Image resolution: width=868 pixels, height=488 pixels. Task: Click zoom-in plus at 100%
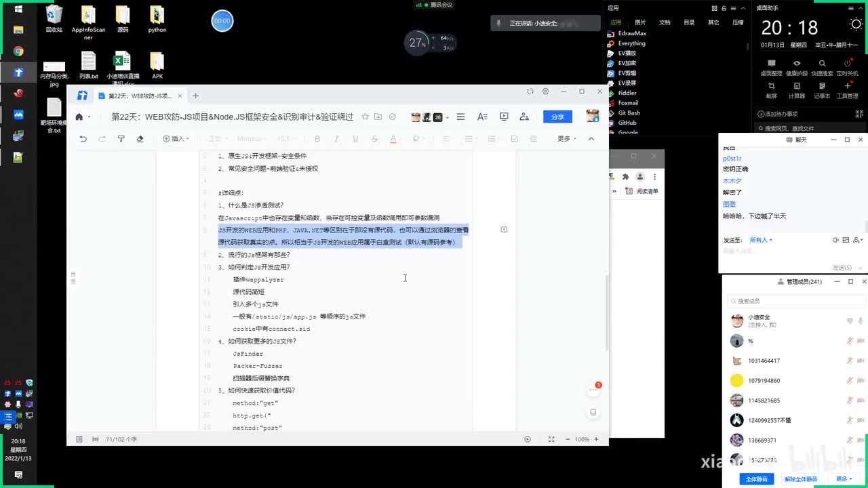[596, 439]
